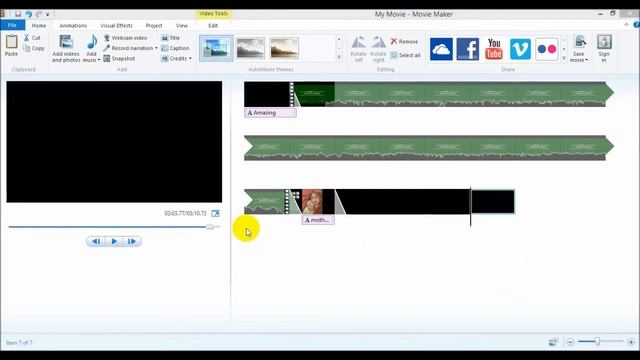Share movie to Vimeo
Viewport: 640px width, 360px height.
(520, 49)
